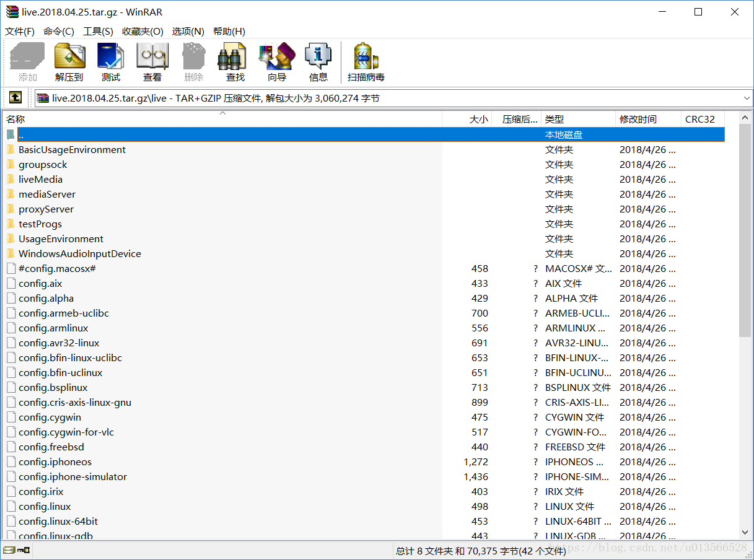Screen dimensions: 754x560
Task: Select the liveMedia folder icon
Action: point(11,179)
